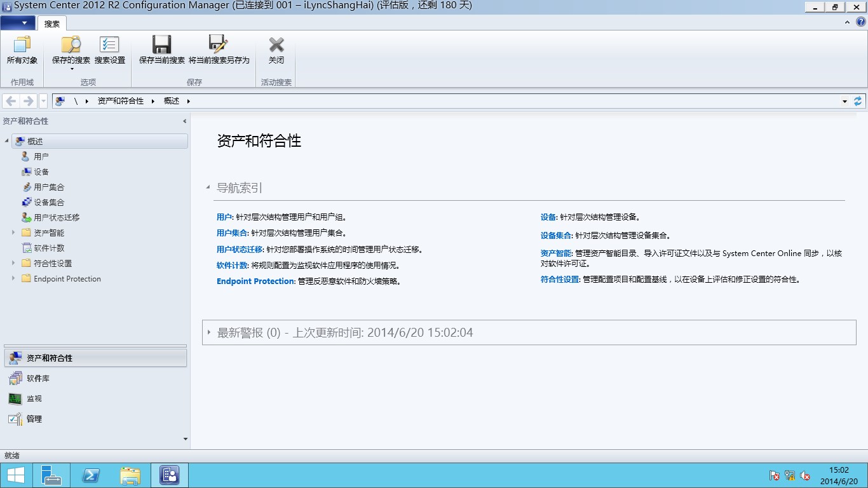Open the 设备集合 link in navigation index

pos(556,235)
